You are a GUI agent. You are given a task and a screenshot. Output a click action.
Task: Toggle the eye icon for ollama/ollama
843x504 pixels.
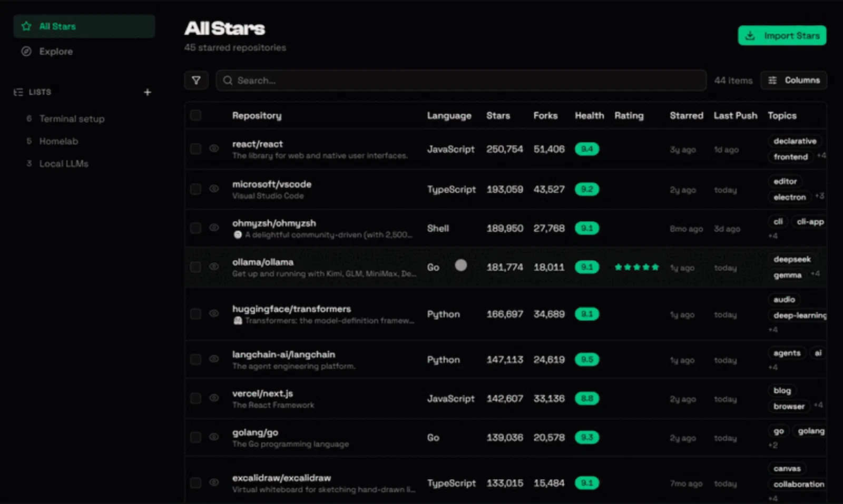(x=214, y=267)
